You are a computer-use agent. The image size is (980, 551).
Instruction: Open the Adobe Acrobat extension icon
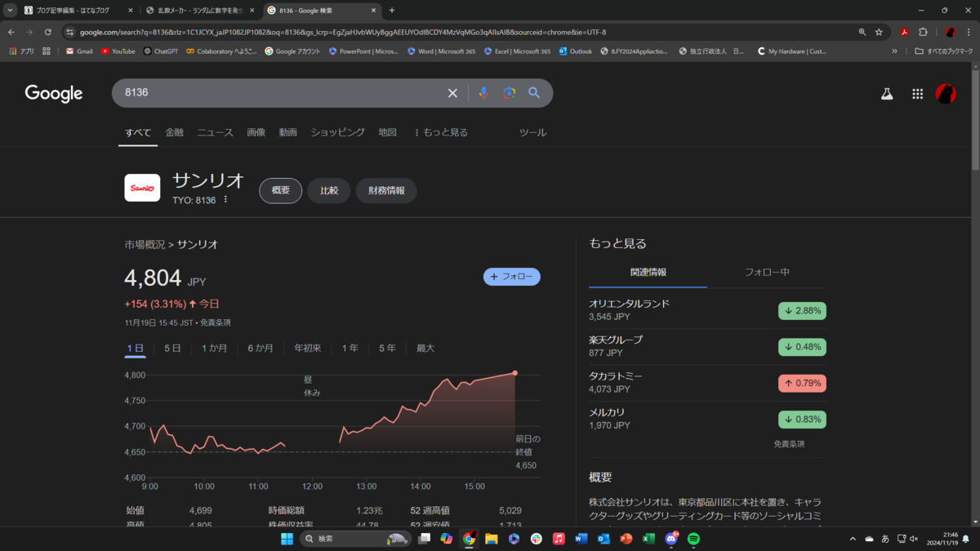pyautogui.click(x=905, y=32)
